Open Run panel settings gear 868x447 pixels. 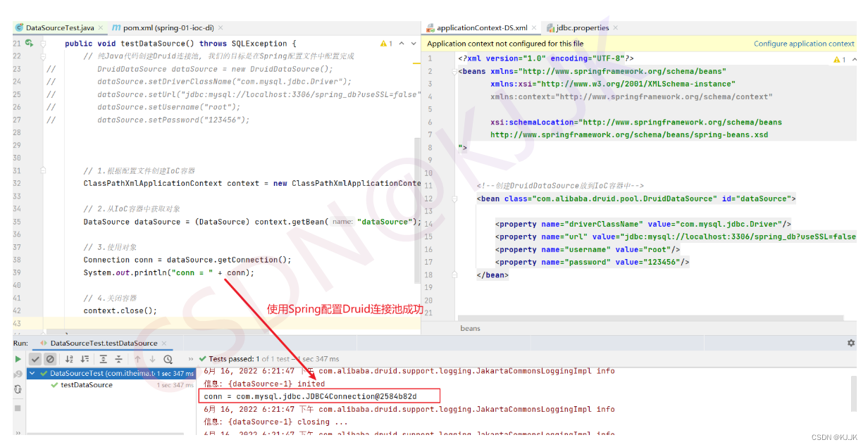[x=850, y=343]
